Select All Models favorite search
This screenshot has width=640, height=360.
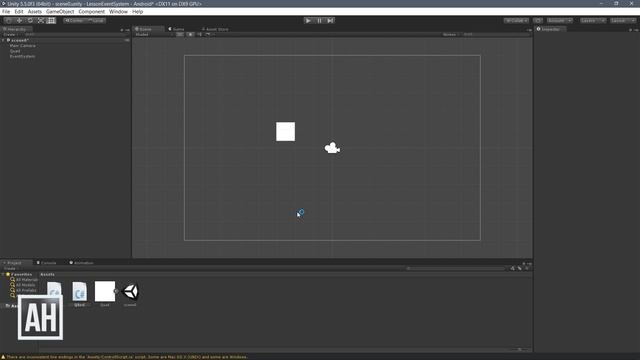tap(24, 285)
